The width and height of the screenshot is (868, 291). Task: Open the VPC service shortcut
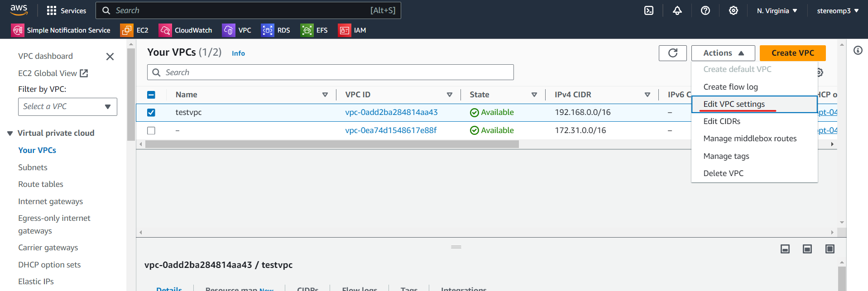(237, 30)
